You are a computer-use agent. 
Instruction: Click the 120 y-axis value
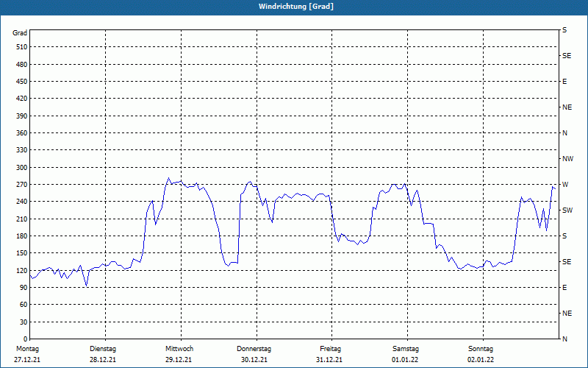[22, 270]
